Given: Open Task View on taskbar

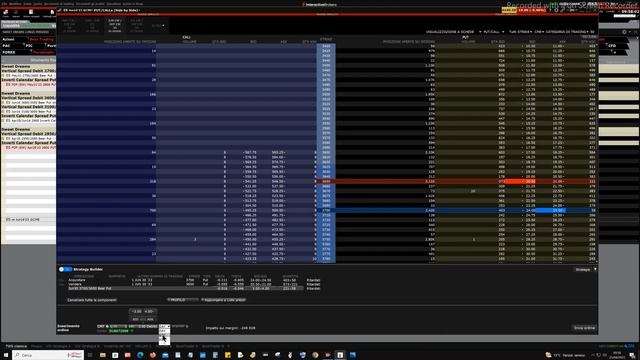Looking at the screenshot, I should coord(90,355).
